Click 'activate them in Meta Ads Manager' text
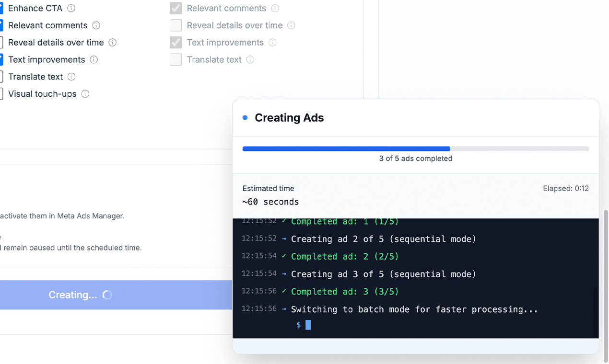Viewport: 609px width, 364px height. (x=62, y=216)
